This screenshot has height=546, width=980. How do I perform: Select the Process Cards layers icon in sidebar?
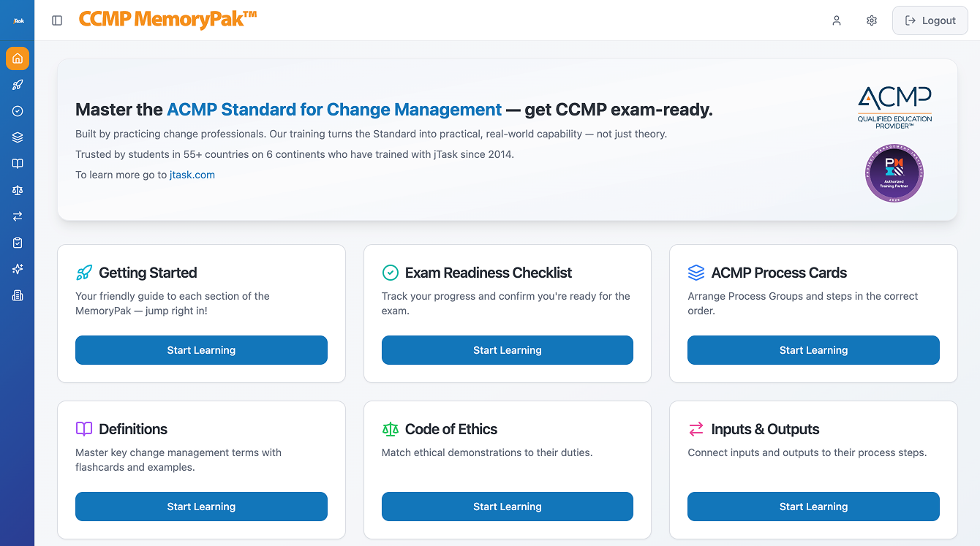click(18, 137)
